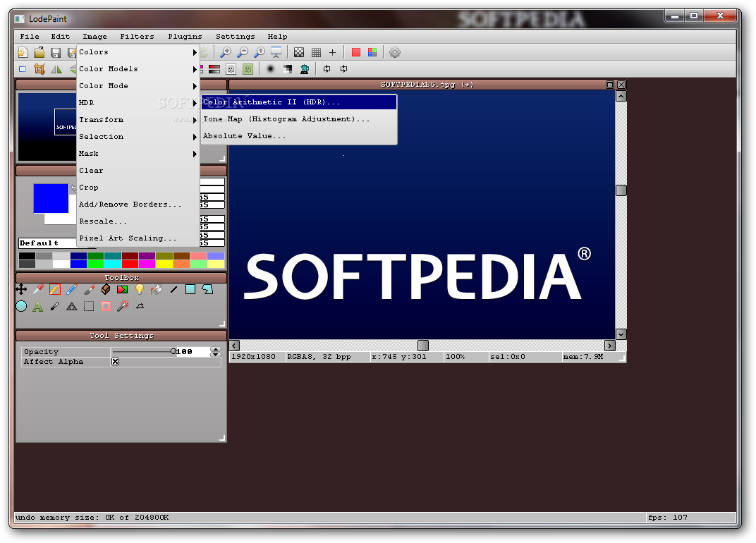The image size is (756, 543).
Task: Select the Move (pan) tool
Action: point(21,289)
